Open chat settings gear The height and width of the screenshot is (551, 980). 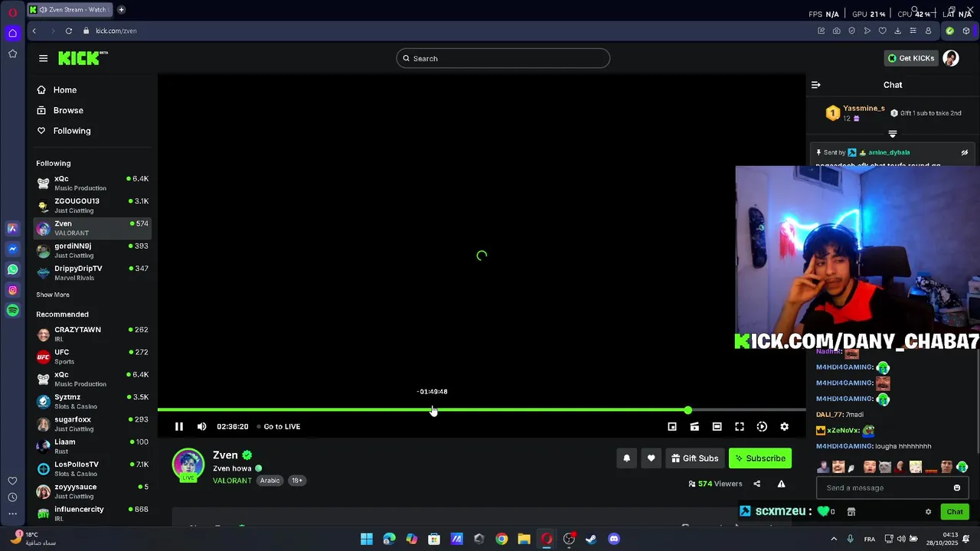click(x=928, y=512)
